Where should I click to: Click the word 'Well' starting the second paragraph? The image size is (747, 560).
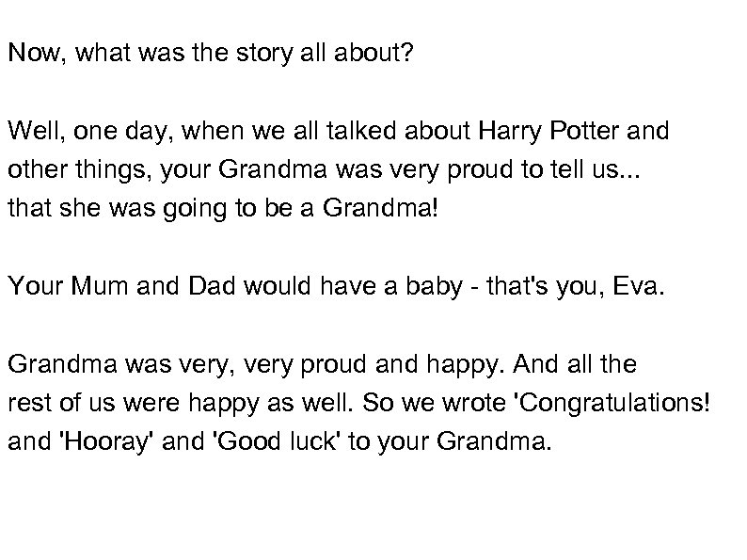[x=28, y=131]
